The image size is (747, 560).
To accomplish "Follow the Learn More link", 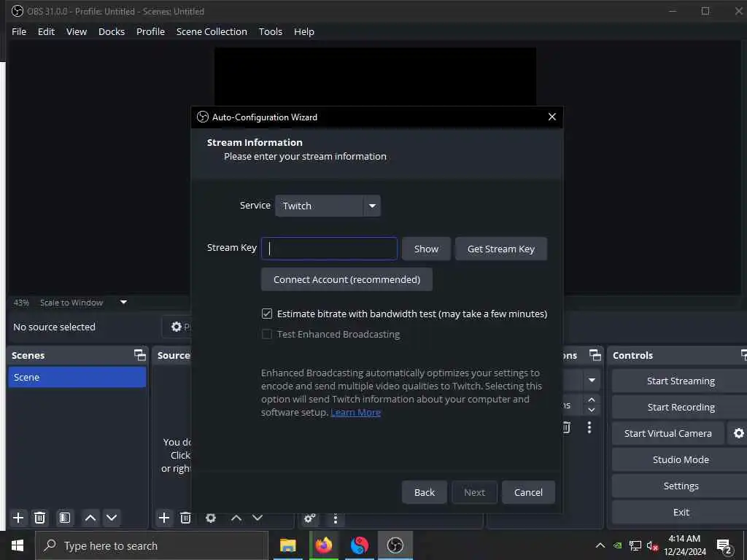I will (355, 413).
